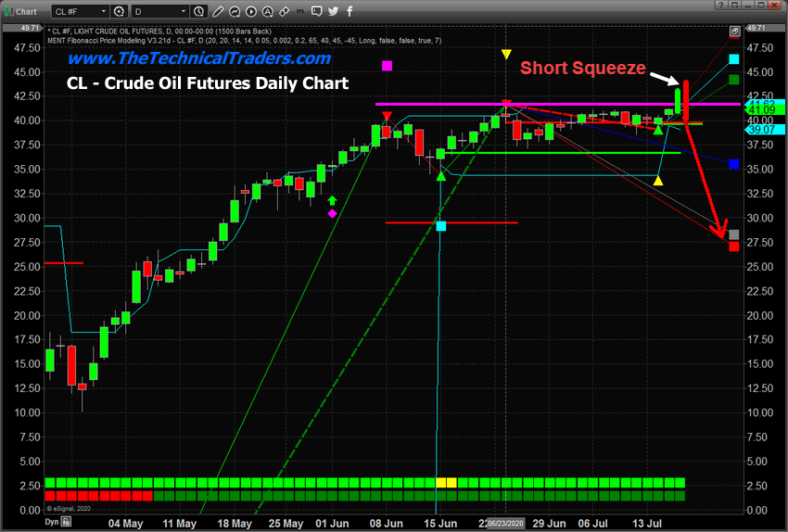Click the 25 May date label
The image size is (788, 532).
286,524
